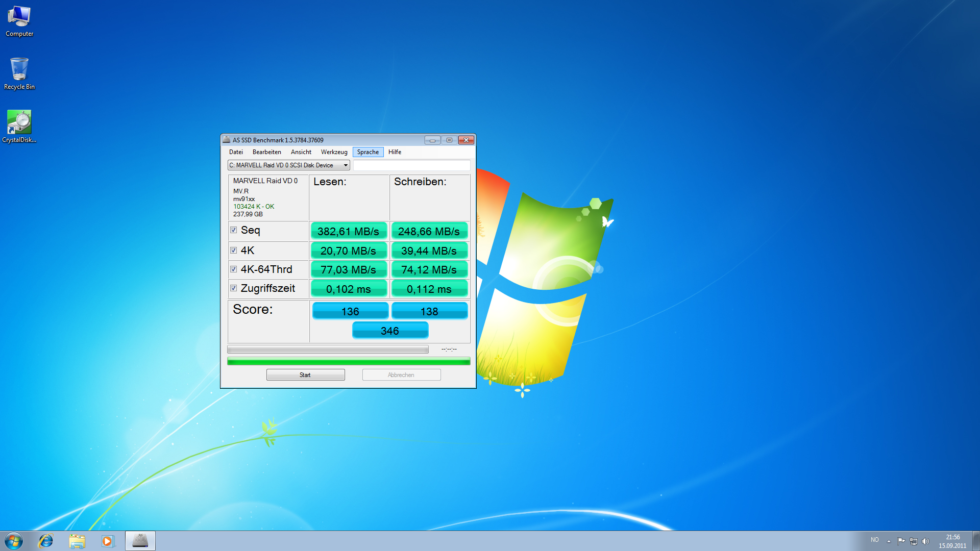Open the Ansicht menu
980x551 pixels.
(301, 152)
